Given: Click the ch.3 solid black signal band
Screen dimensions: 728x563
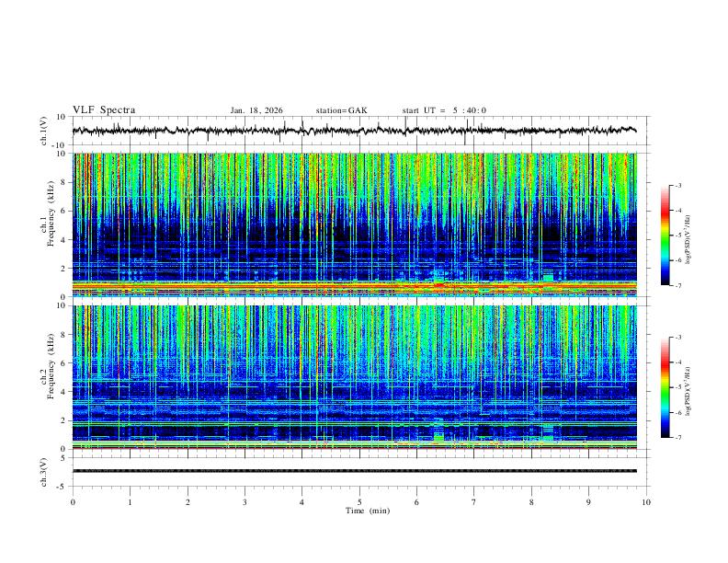Looking at the screenshot, I should pos(354,471).
